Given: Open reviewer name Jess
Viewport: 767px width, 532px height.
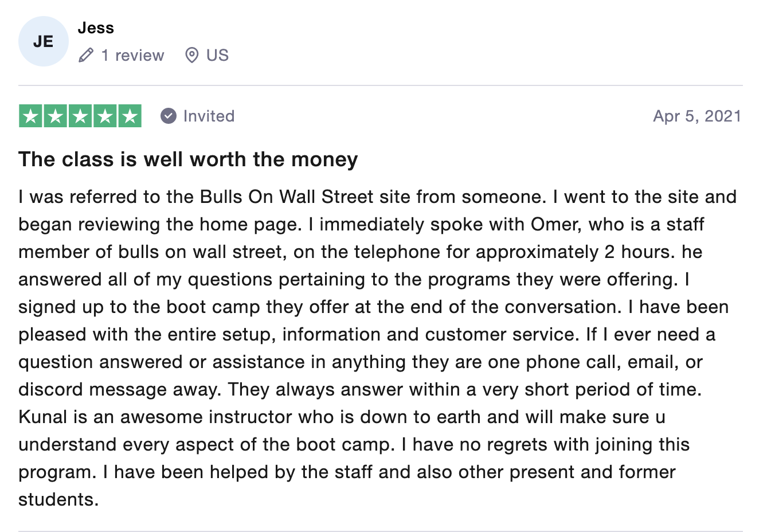Looking at the screenshot, I should point(96,28).
